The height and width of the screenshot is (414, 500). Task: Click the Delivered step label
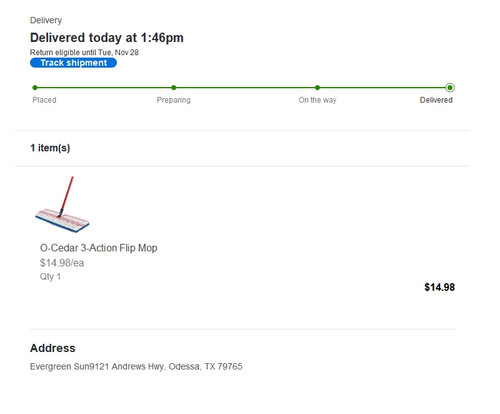pyautogui.click(x=436, y=100)
